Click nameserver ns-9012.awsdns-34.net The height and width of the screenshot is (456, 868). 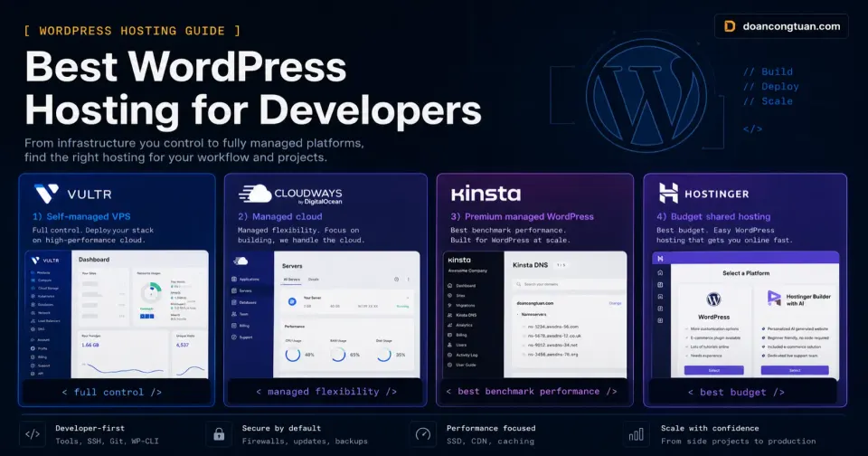(552, 346)
